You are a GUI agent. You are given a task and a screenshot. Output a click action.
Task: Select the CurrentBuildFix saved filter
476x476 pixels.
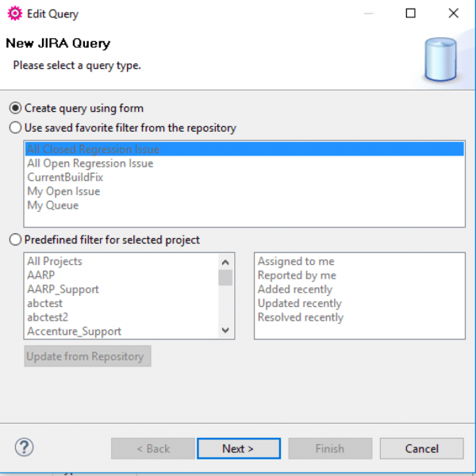tap(65, 178)
